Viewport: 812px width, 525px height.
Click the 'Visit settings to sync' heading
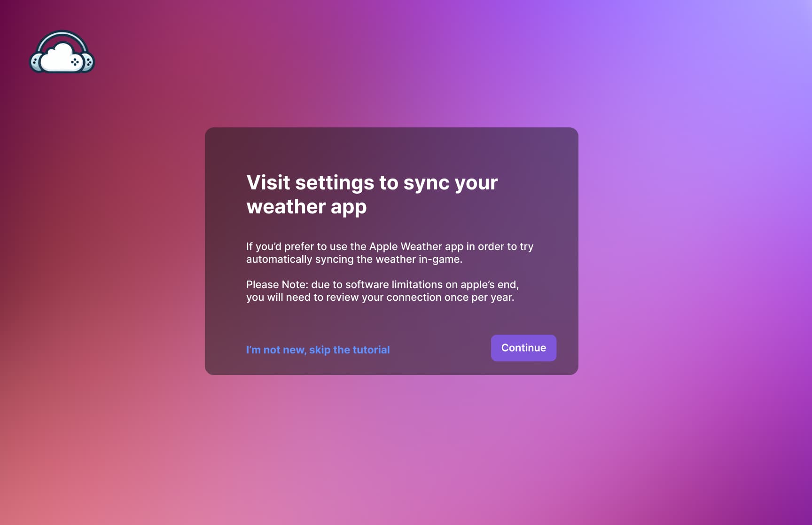coord(372,183)
